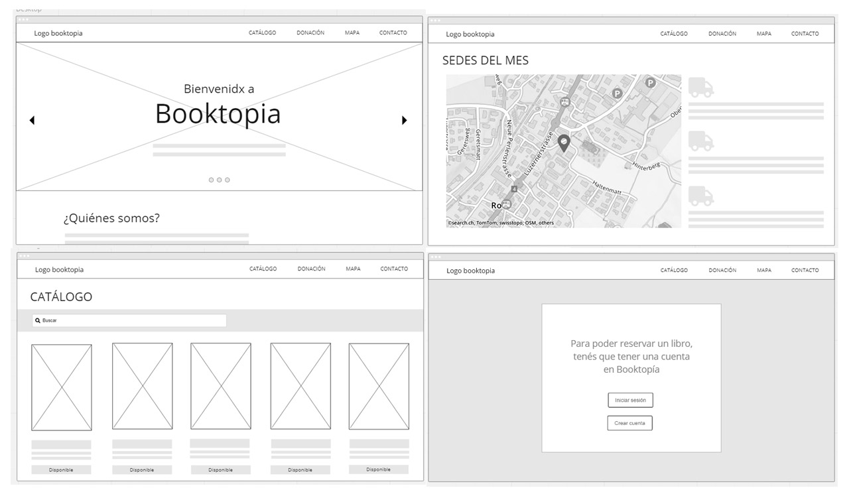Click the train station icon near 'Ro' on the map
Screen dimensions: 849x504
[507, 205]
